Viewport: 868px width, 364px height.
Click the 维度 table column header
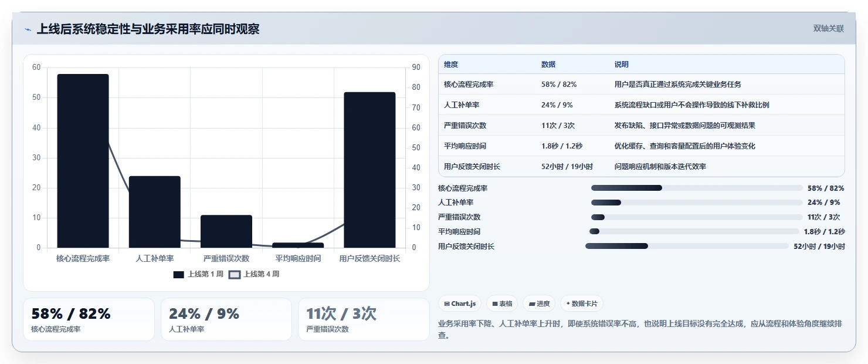coord(452,65)
